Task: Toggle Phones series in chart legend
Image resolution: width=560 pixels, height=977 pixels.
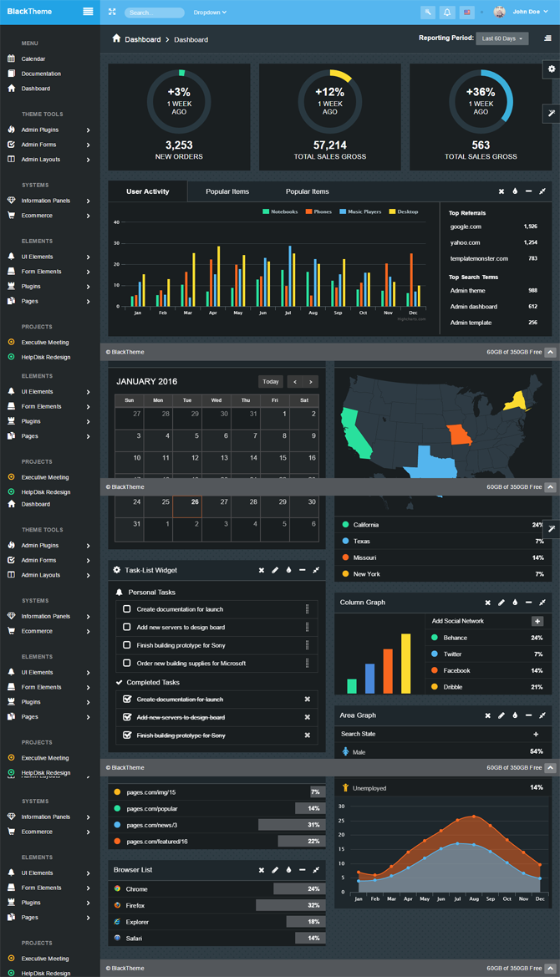Action: point(318,211)
